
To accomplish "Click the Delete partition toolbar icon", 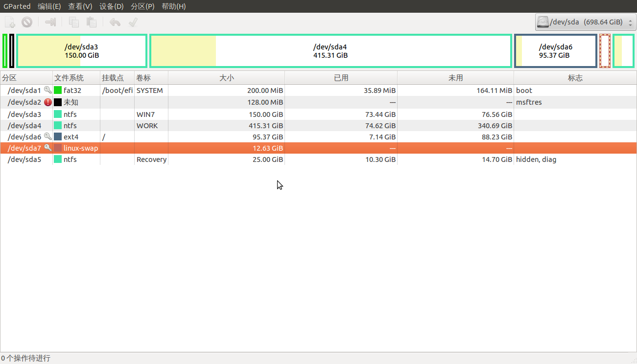I will [27, 22].
